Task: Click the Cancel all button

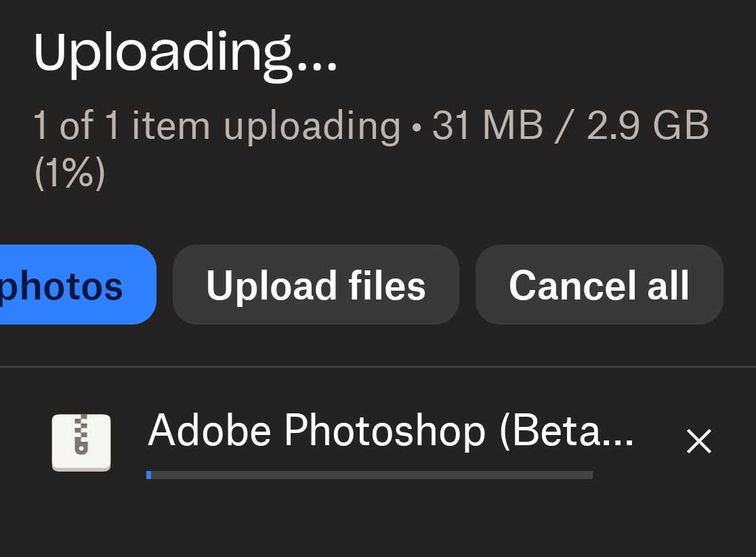Action: click(599, 285)
